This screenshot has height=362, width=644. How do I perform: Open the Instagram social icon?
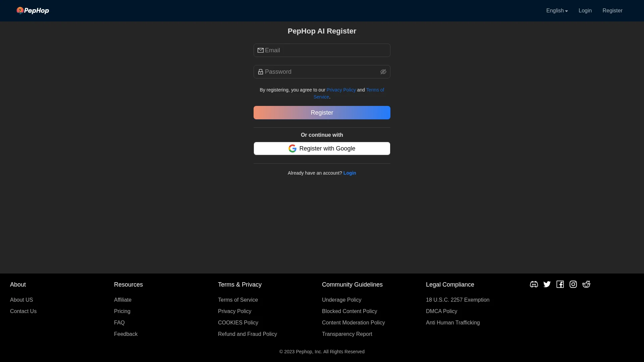click(x=573, y=284)
